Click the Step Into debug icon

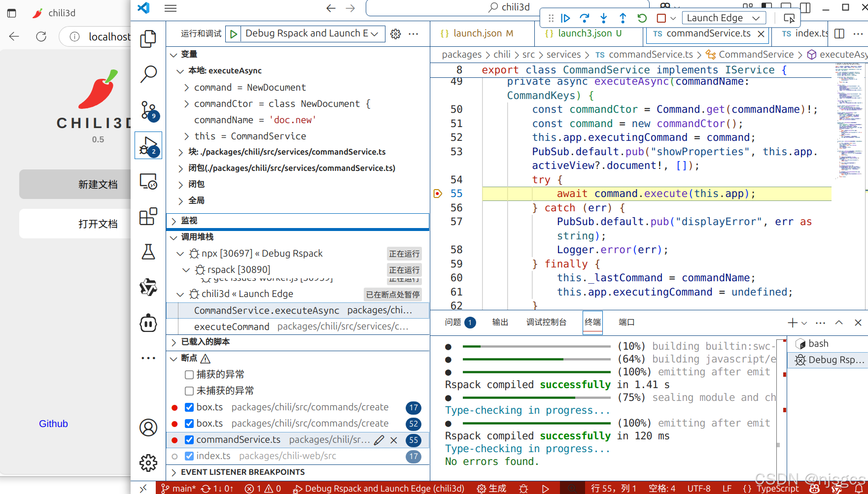(603, 18)
